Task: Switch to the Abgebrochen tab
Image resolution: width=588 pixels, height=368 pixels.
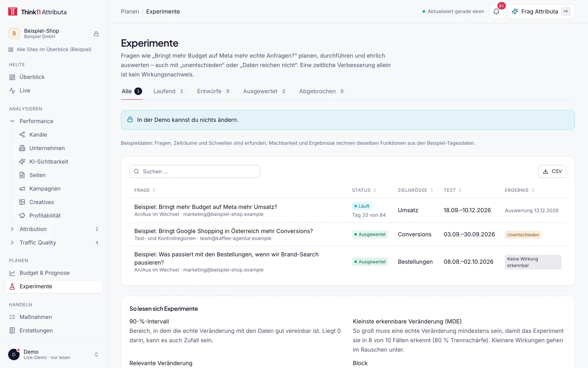Action: coord(322,91)
